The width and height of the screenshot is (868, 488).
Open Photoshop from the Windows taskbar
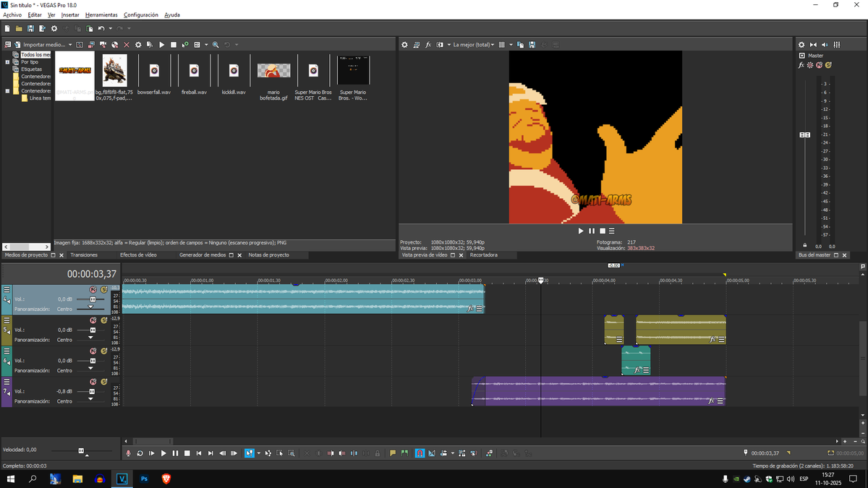tap(145, 479)
